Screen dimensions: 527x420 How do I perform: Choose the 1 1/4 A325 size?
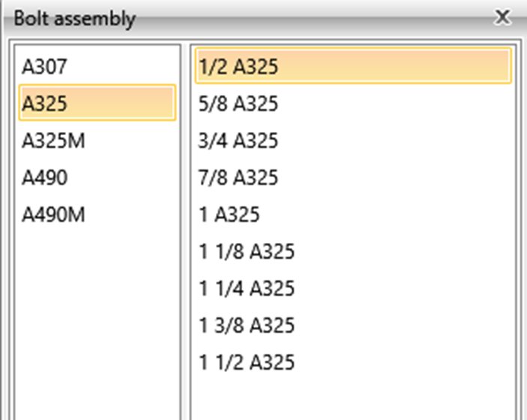[247, 289]
